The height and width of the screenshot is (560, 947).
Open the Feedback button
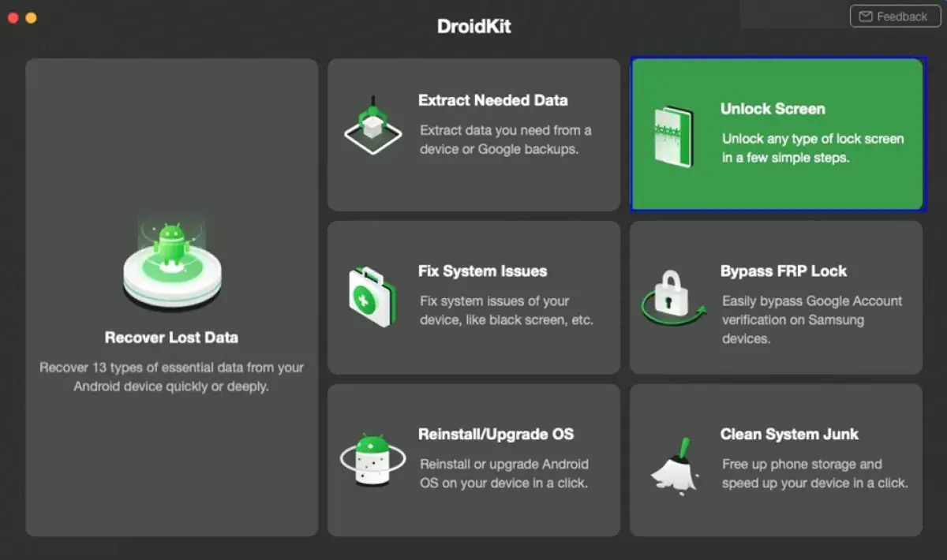[895, 17]
